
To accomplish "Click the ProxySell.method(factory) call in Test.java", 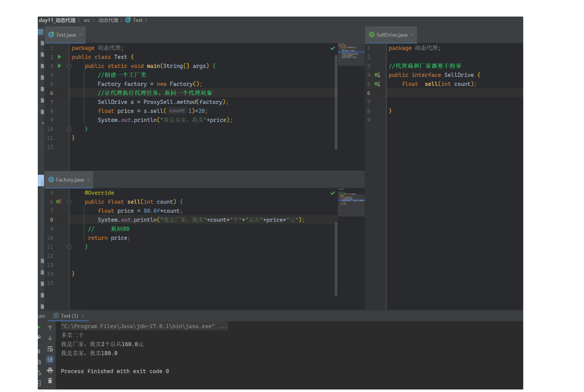I will [x=185, y=102].
